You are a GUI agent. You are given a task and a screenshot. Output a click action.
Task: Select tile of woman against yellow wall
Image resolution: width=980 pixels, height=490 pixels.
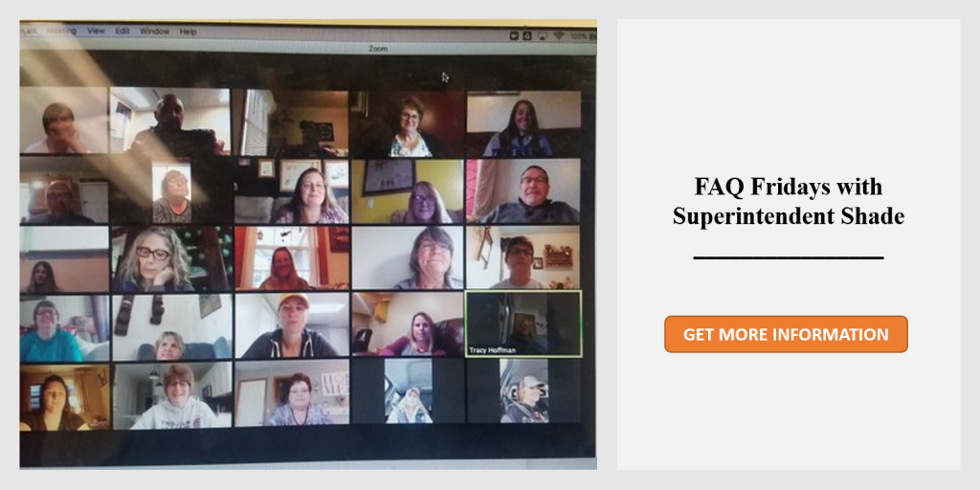[408, 191]
